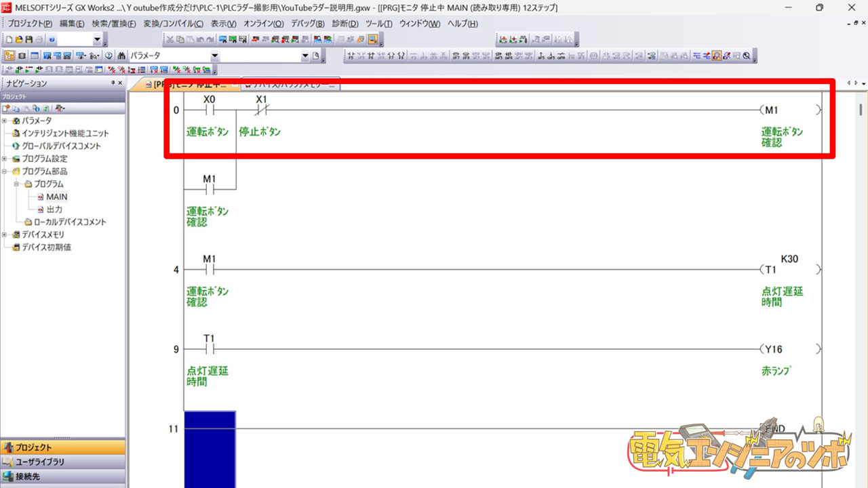Expand the パラメータ tree node
The image size is (868, 488).
(x=5, y=121)
